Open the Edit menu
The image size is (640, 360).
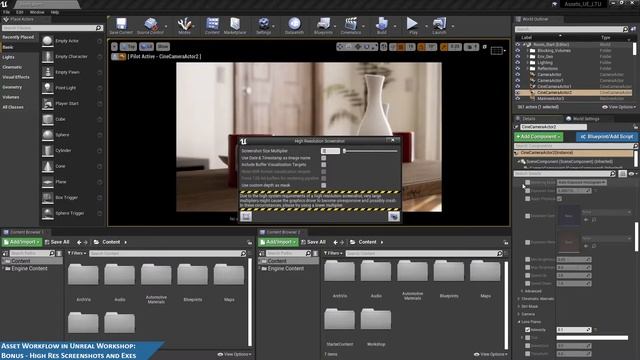20,12
